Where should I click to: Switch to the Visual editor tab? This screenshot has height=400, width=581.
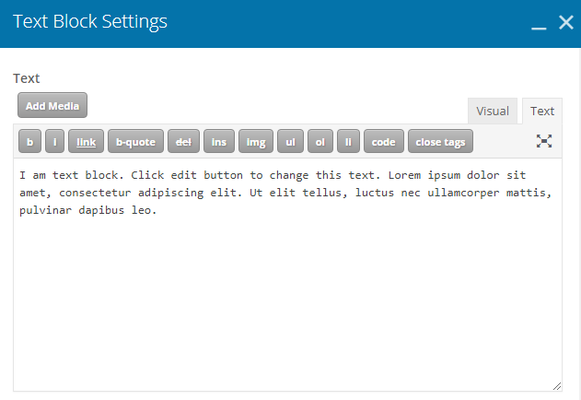(x=492, y=111)
